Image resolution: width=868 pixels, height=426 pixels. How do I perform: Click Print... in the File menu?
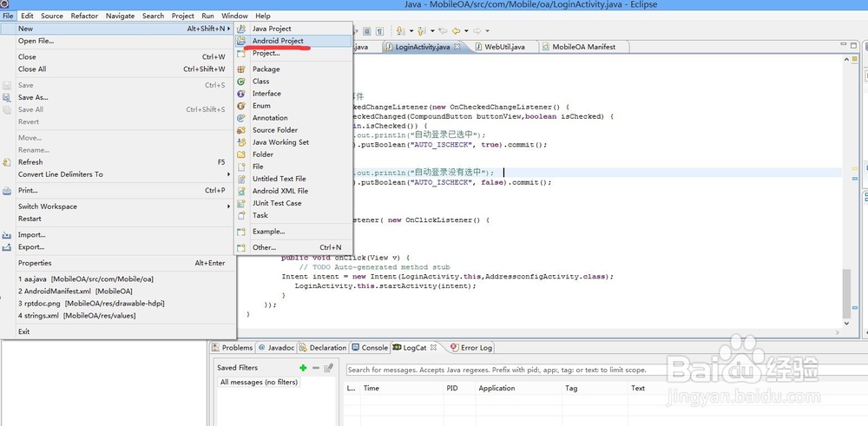[118, 190]
